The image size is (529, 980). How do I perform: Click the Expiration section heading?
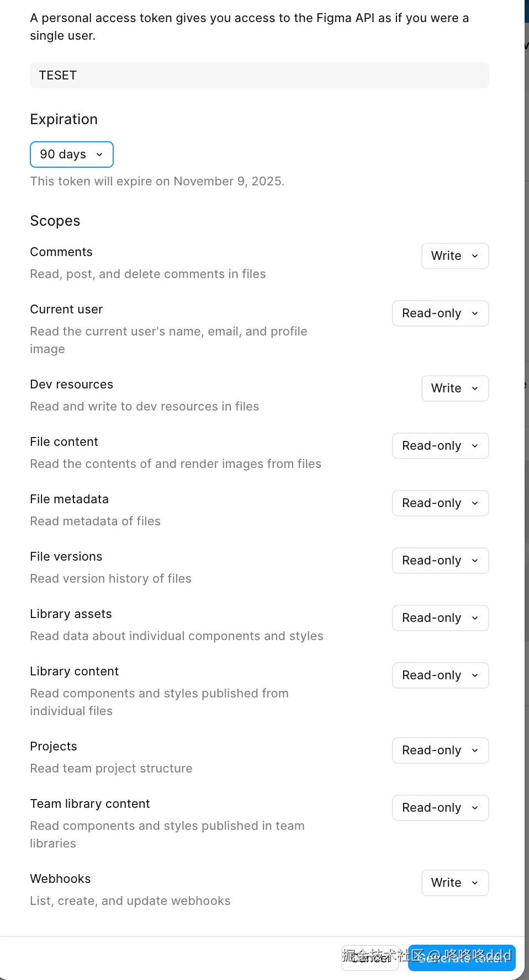(64, 120)
